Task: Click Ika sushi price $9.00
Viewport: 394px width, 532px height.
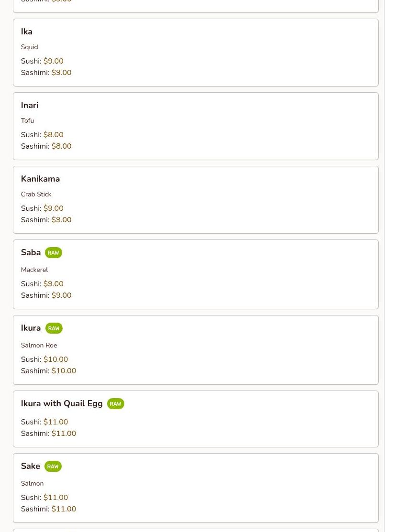Action: click(x=53, y=61)
